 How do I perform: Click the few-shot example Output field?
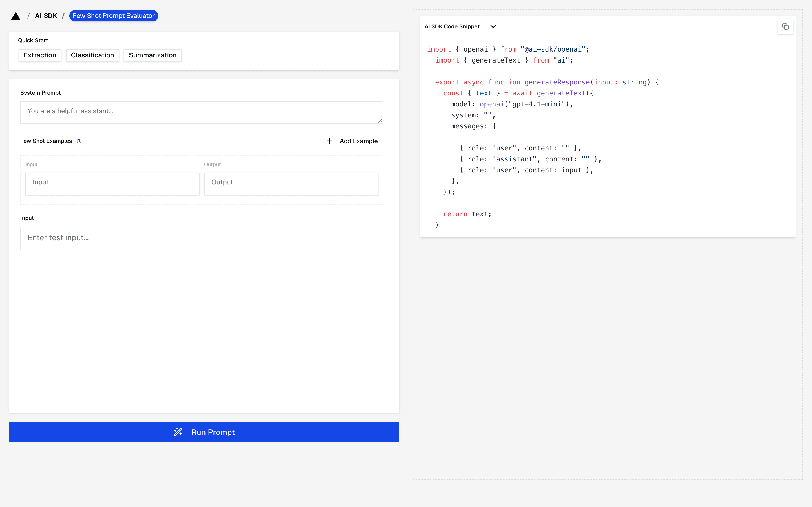pyautogui.click(x=291, y=184)
